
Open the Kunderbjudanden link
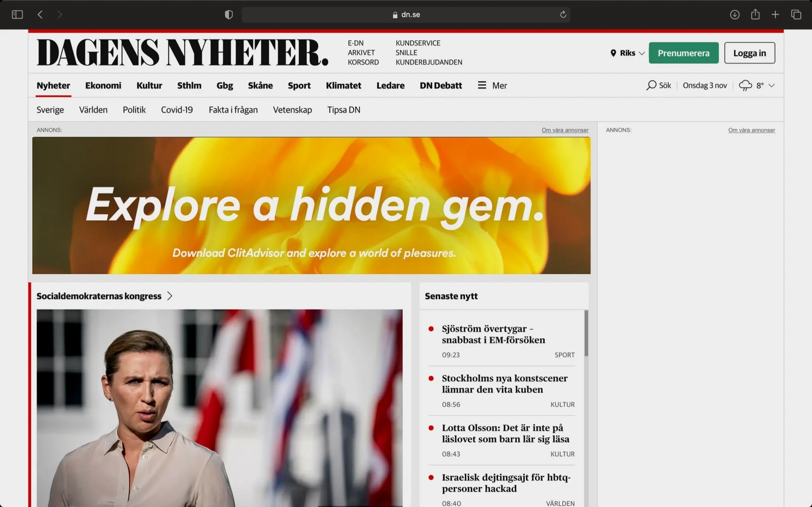[429, 62]
